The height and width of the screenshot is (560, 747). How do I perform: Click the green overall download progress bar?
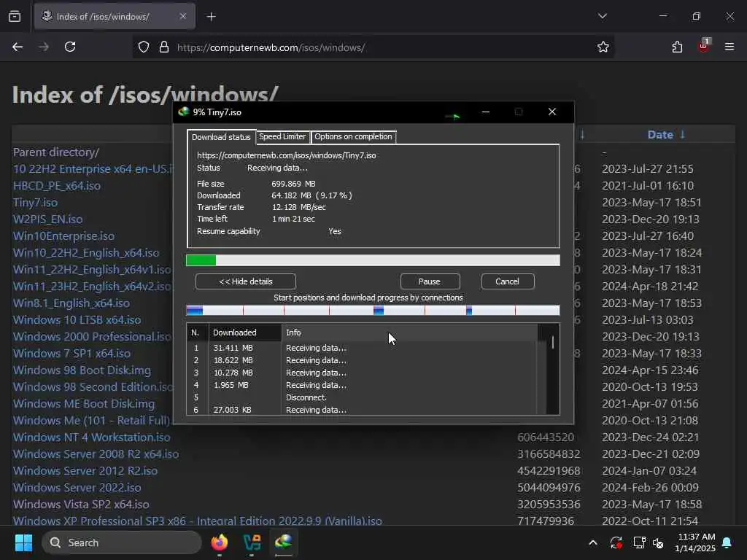(373, 260)
